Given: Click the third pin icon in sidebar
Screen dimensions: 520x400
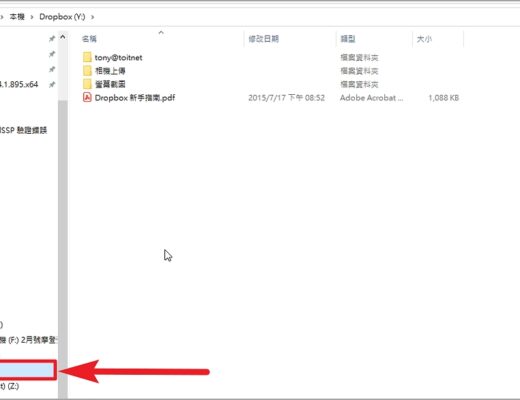Looking at the screenshot, I should [52, 69].
